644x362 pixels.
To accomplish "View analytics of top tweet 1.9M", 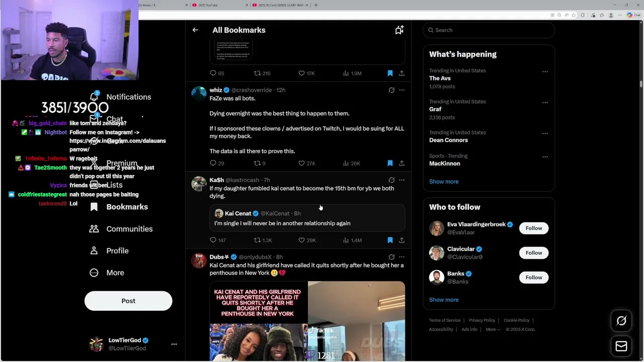I will click(352, 73).
